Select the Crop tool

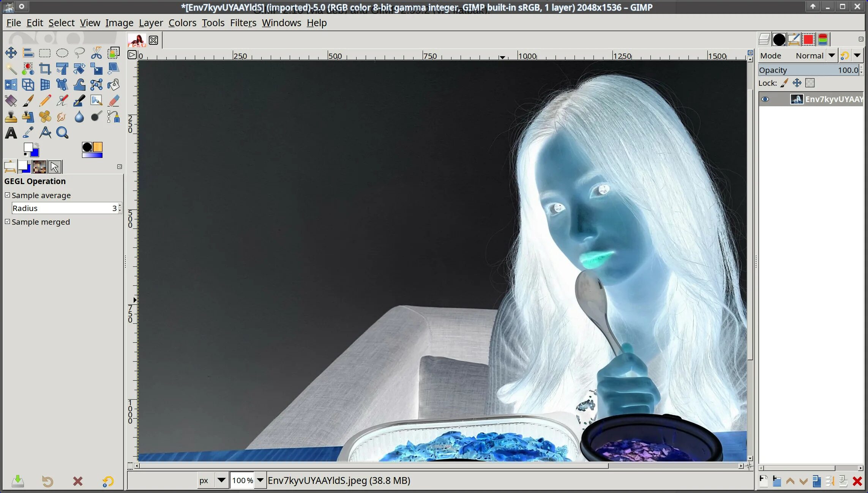coord(45,69)
